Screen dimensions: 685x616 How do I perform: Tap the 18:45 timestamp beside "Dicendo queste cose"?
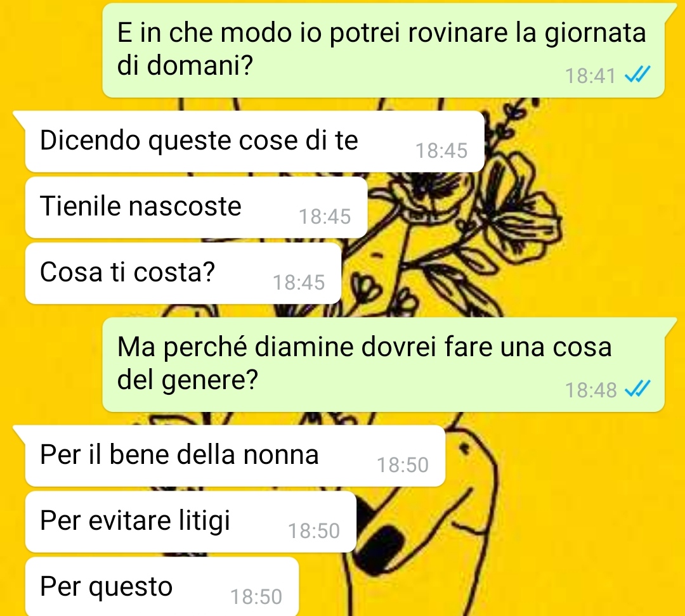[x=441, y=151]
